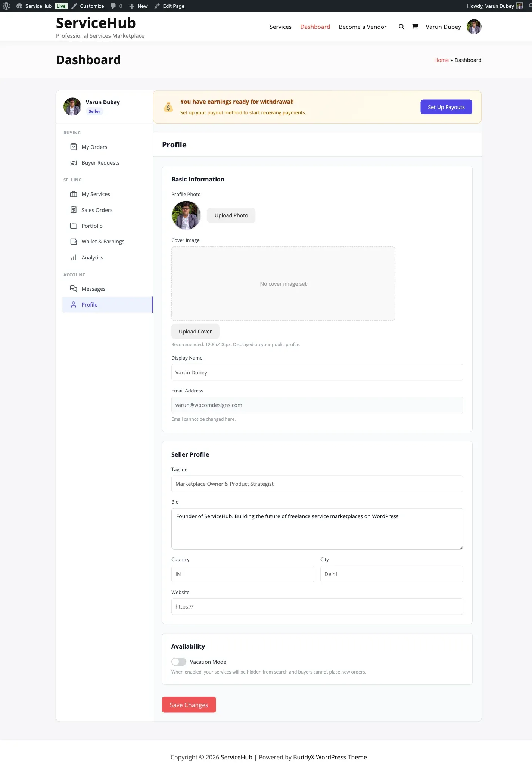Click the Save Changes button
Viewport: 532px width, 774px height.
(189, 705)
